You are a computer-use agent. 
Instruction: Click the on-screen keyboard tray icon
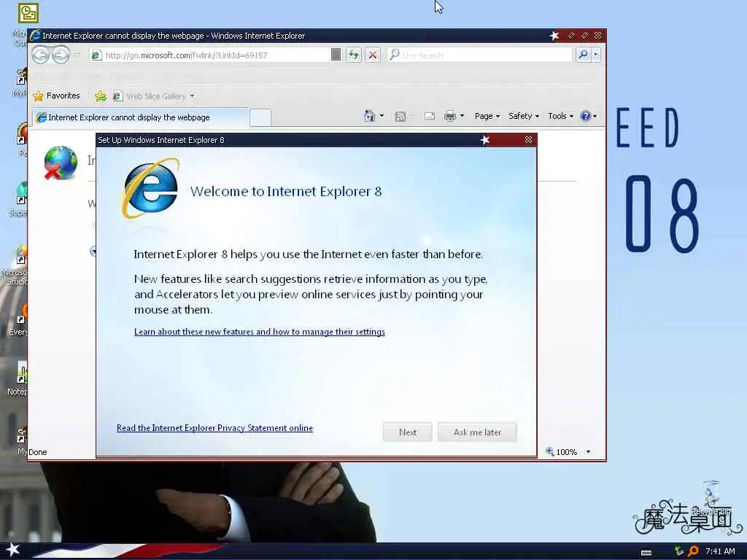(x=646, y=552)
